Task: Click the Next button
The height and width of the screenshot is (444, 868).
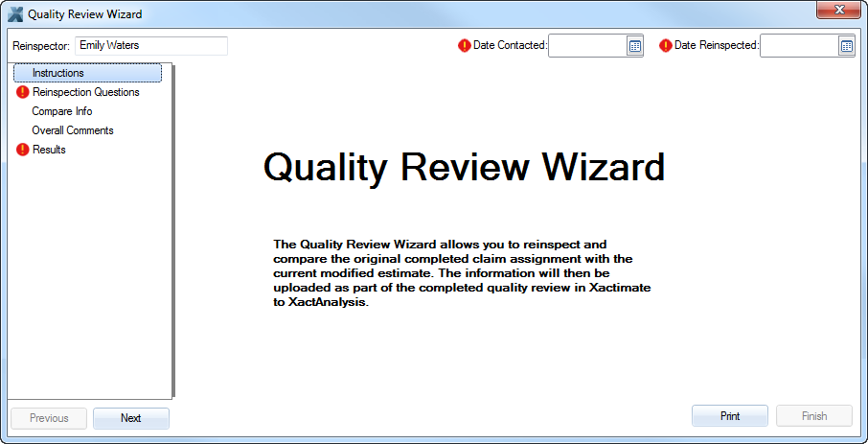Action: (131, 418)
